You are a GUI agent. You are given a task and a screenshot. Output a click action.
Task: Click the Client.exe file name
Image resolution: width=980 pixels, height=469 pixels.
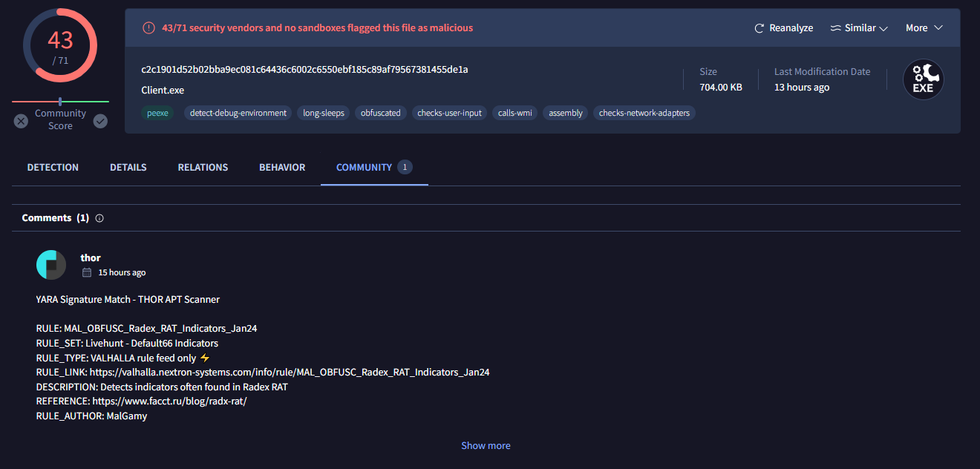click(163, 91)
